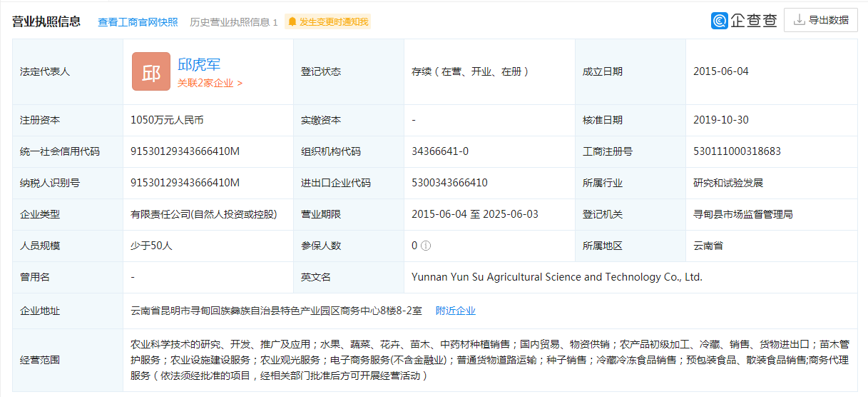
Task: Click English name Yunnan Yun Su Agricultural
Action: point(557,277)
